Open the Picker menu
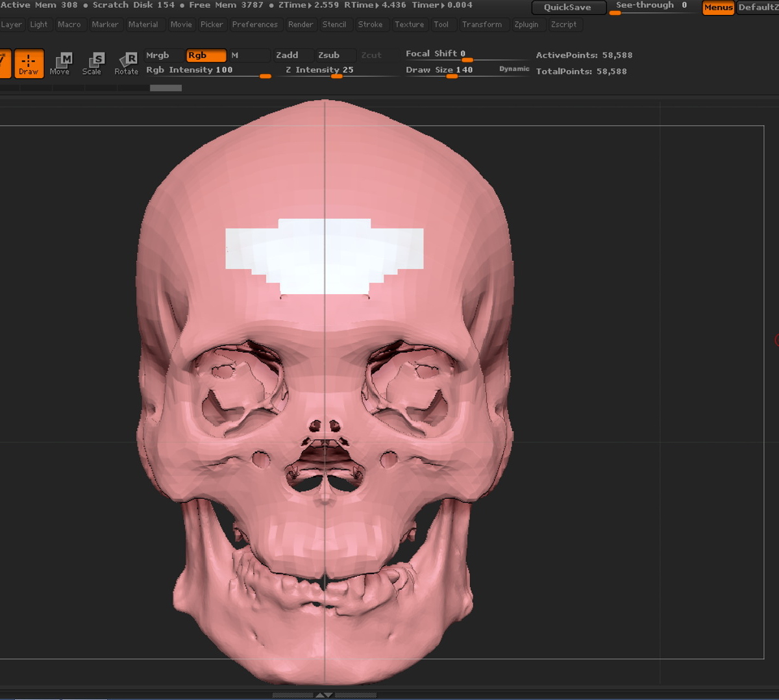This screenshot has width=779, height=700. click(x=212, y=25)
